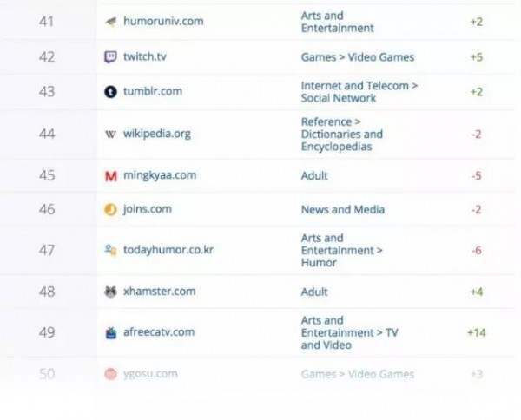Click the afreecatv.com TV favicon
This screenshot has height=420, width=521.
[110, 332]
